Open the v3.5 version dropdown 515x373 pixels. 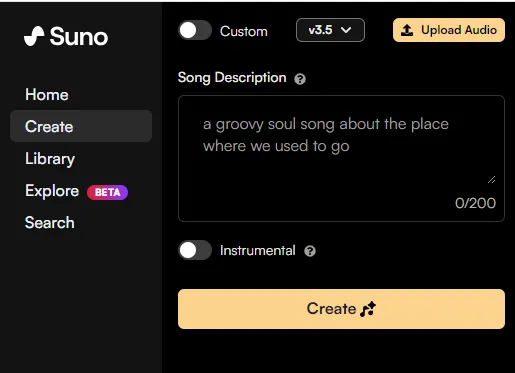click(x=330, y=30)
